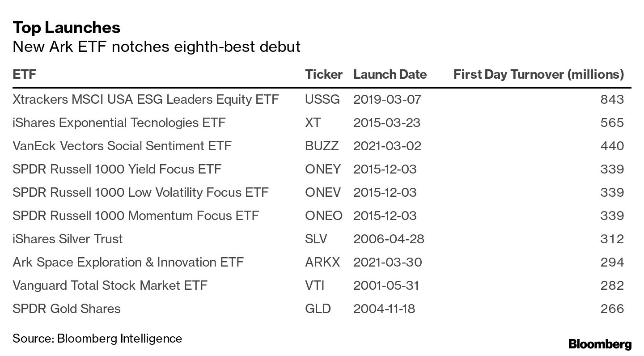Select Ark Space Exploration & Innovation ETF

point(128,262)
